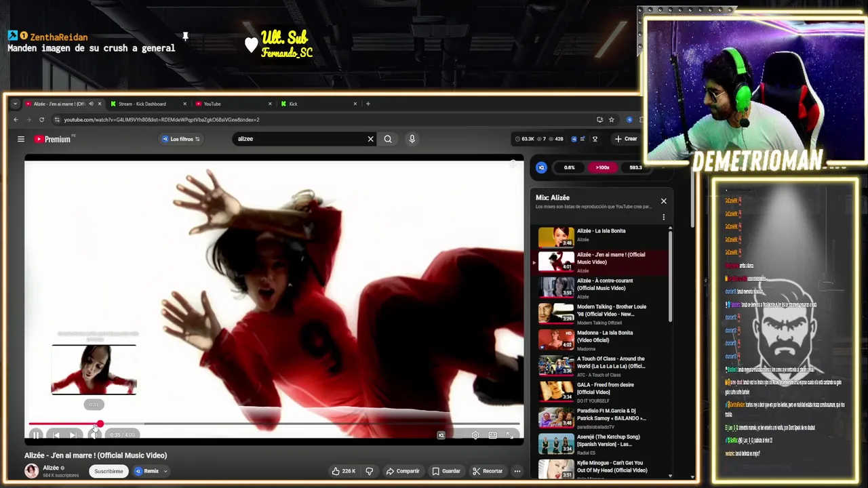Viewport: 868px width, 488px height.
Task: Click the IQ extension icon in player controls
Action: point(441,435)
